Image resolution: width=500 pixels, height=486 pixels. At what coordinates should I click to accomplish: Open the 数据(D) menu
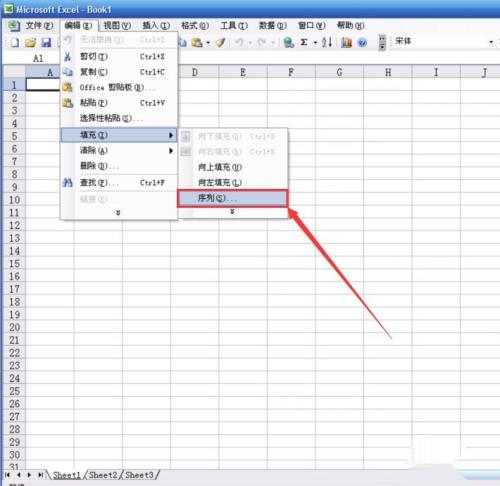coord(273,26)
